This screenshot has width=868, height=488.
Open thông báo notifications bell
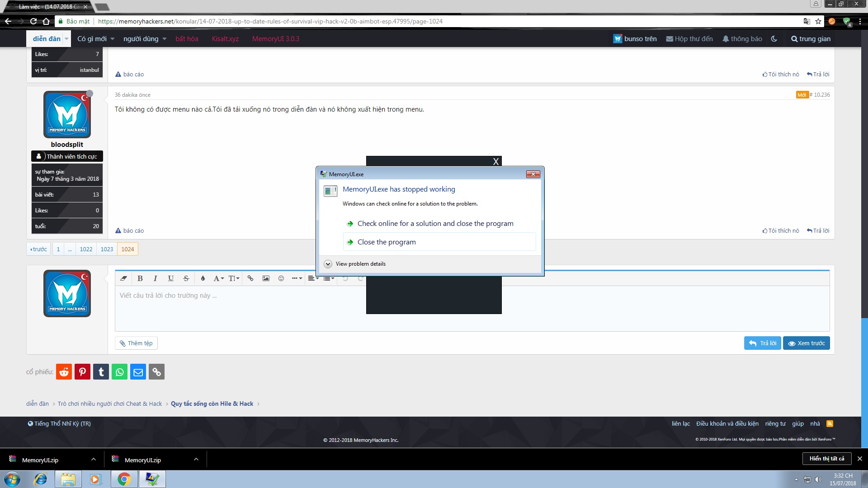(742, 39)
